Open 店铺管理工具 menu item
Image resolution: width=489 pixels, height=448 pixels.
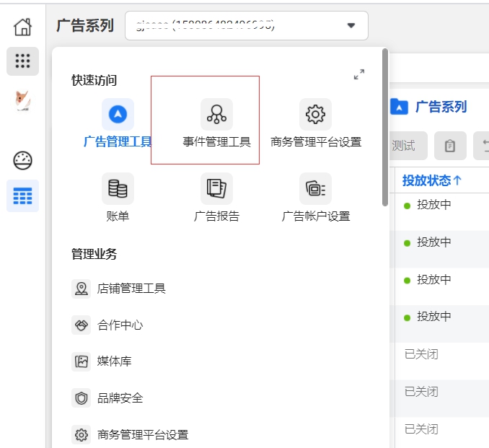(x=131, y=289)
